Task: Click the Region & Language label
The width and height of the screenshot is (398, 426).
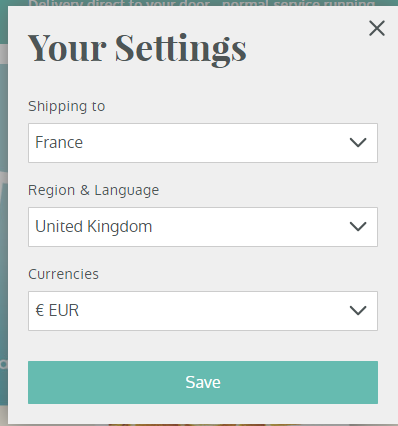Action: 93,191
